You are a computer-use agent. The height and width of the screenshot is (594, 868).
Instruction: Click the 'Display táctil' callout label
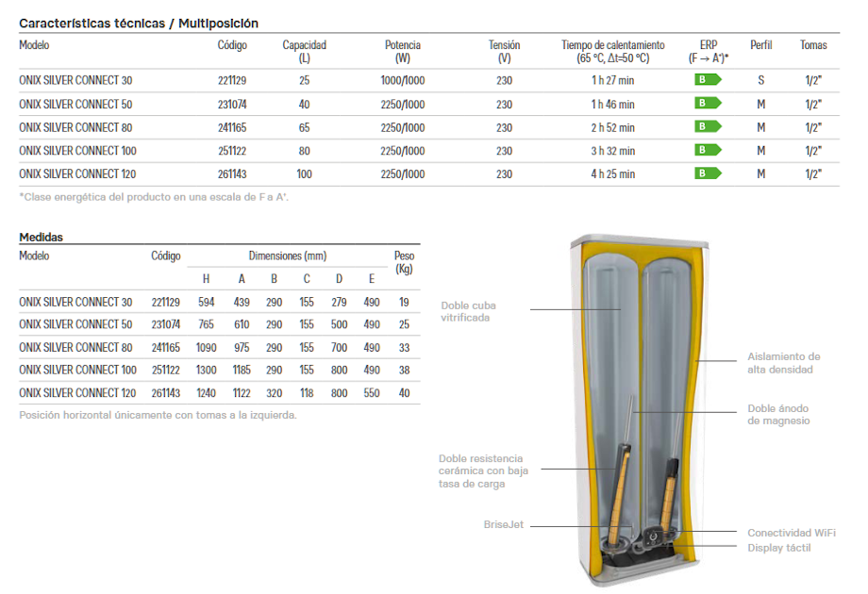point(779,548)
